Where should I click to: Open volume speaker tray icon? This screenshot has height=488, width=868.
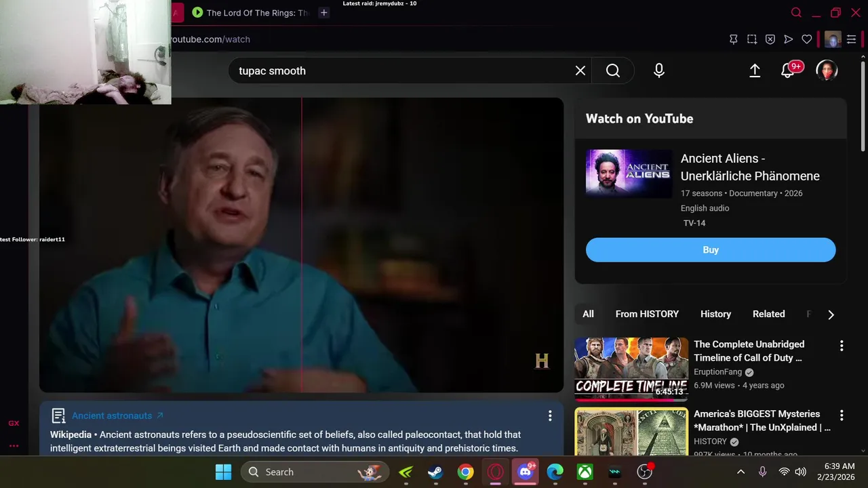tap(800, 472)
